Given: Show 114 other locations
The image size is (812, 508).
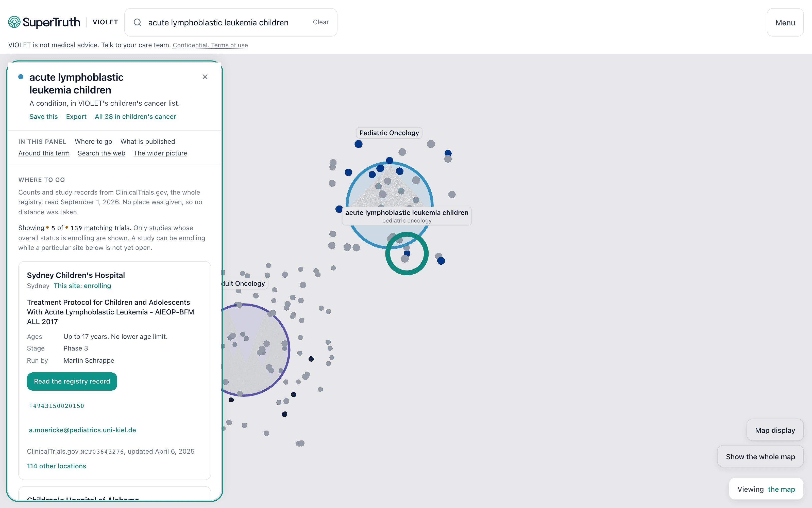Looking at the screenshot, I should pyautogui.click(x=57, y=466).
